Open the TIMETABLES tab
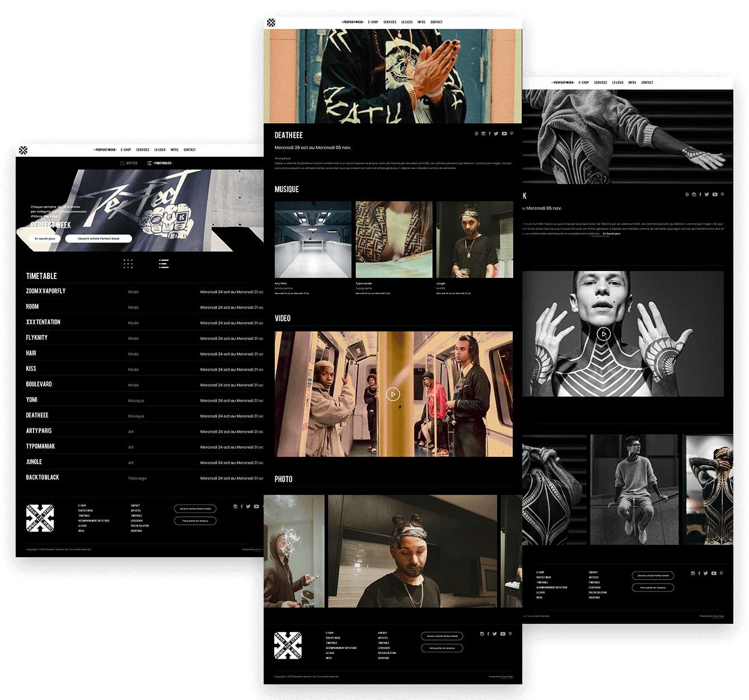This screenshot has width=749, height=700. pos(163,163)
